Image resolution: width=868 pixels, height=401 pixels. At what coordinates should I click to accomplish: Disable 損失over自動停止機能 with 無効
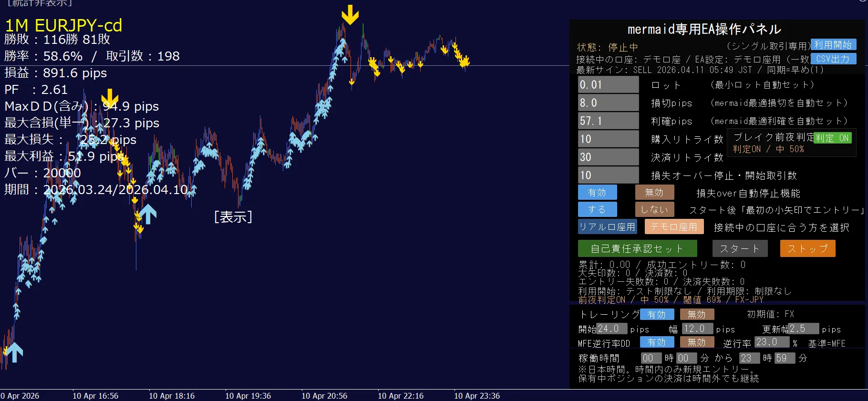click(x=654, y=192)
